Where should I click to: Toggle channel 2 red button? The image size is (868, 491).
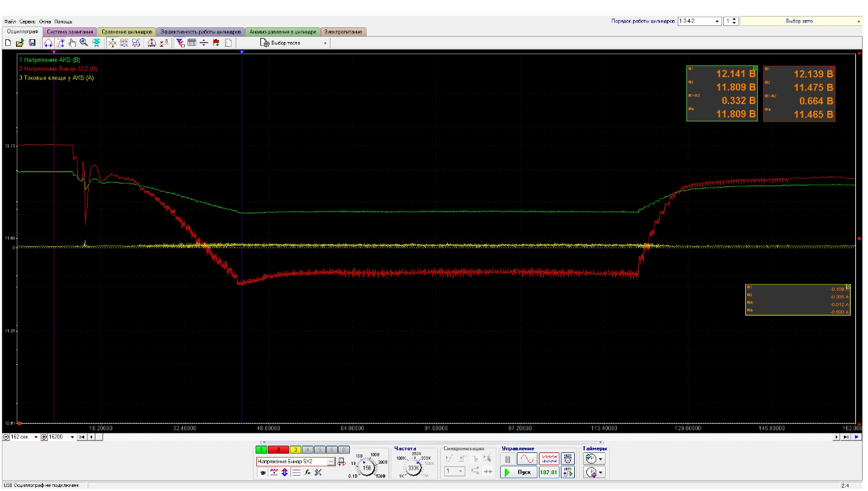click(278, 450)
